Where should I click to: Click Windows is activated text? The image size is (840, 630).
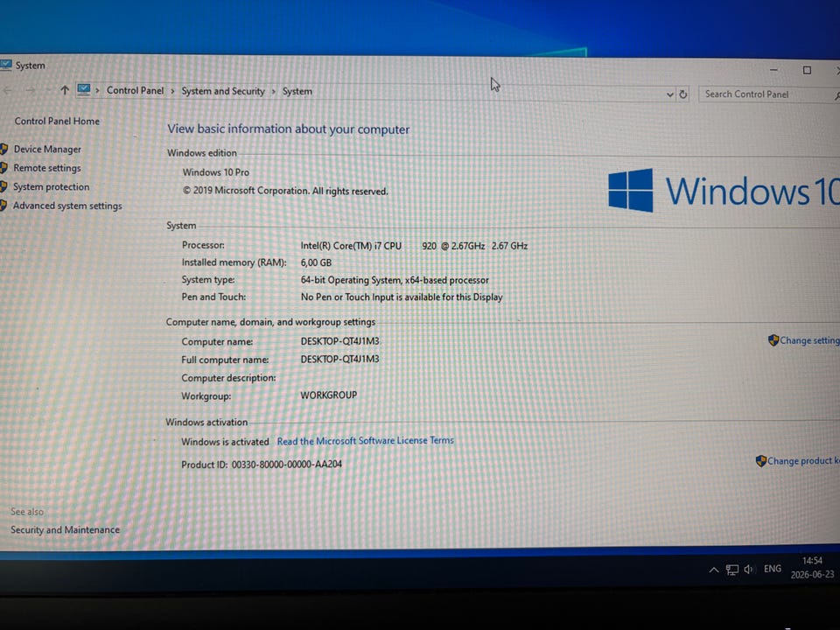(x=225, y=442)
